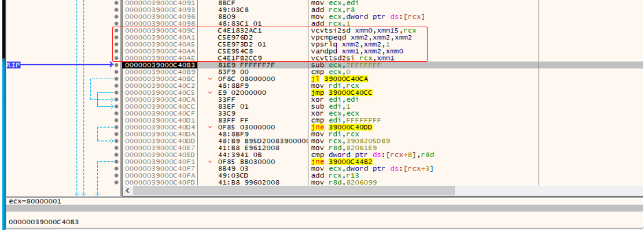Screen dimensions: 644x230
Task: Toggle breakpoint dot at address 00000039000C40F1
Action: (x=117, y=162)
